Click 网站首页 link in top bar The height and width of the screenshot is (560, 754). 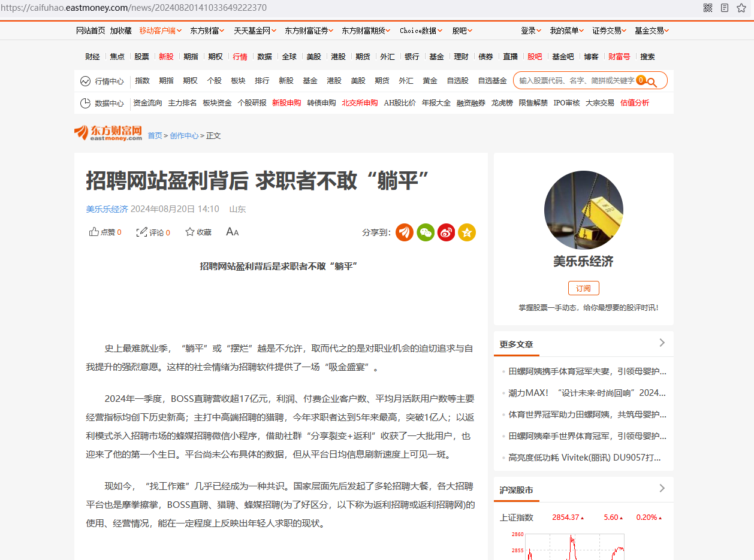coord(91,31)
